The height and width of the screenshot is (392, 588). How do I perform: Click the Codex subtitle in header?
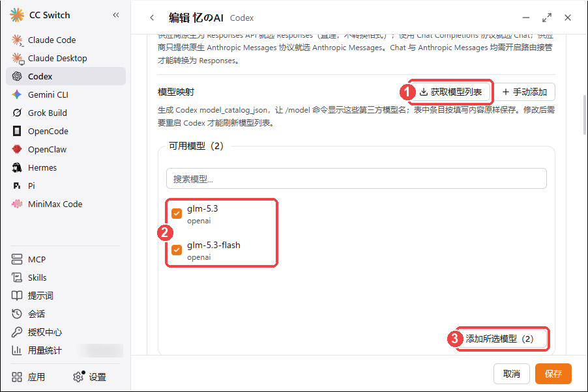point(242,18)
